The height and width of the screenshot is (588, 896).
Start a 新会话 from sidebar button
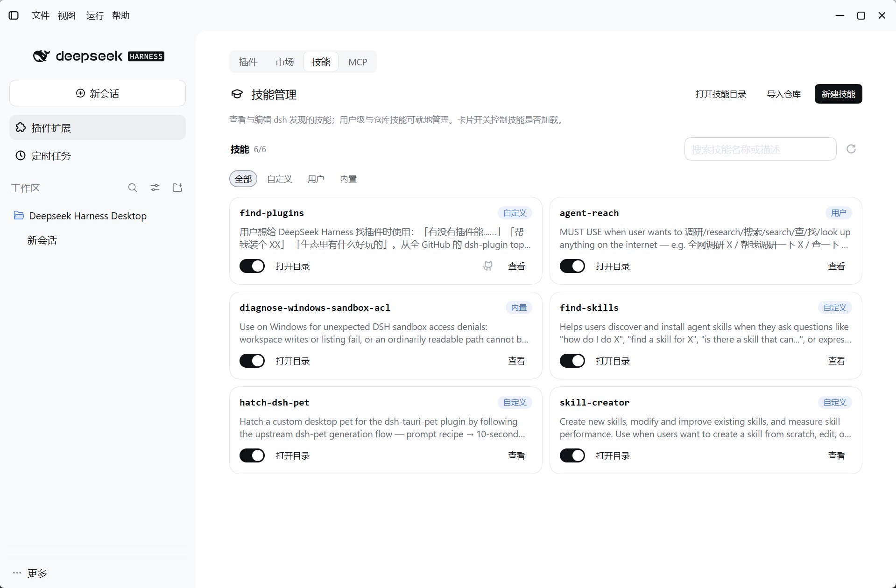point(98,93)
